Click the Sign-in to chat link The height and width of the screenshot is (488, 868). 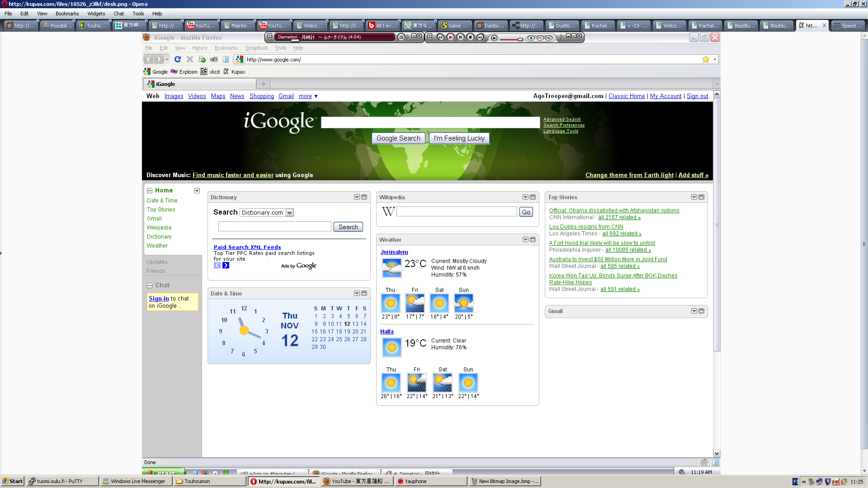159,299
